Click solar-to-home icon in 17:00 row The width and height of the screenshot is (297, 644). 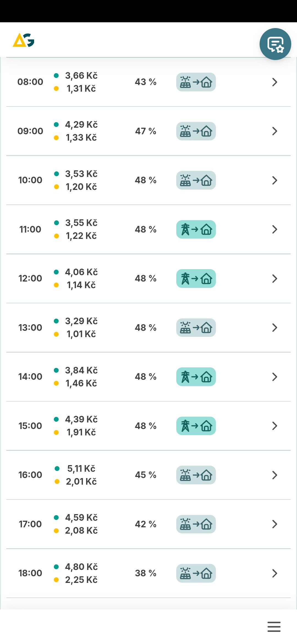click(x=196, y=524)
